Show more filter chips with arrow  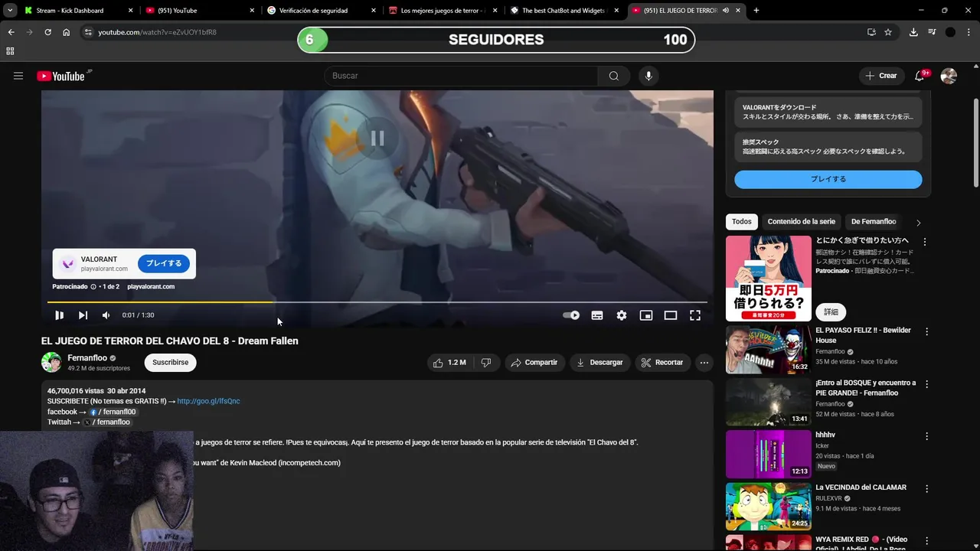[x=919, y=223]
